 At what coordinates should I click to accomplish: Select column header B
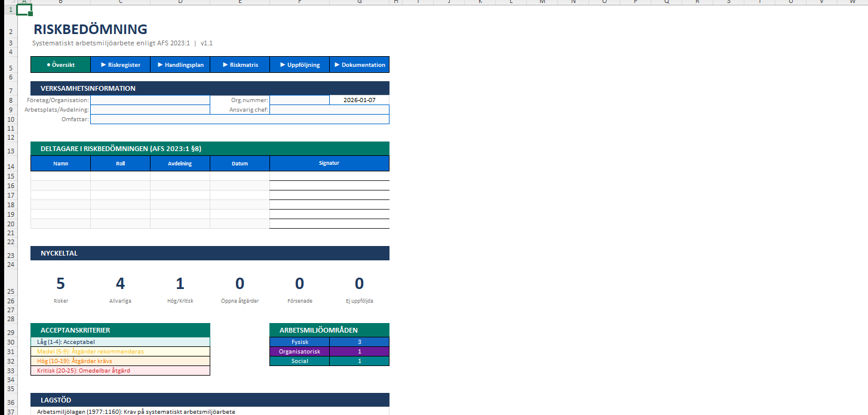point(60,2)
